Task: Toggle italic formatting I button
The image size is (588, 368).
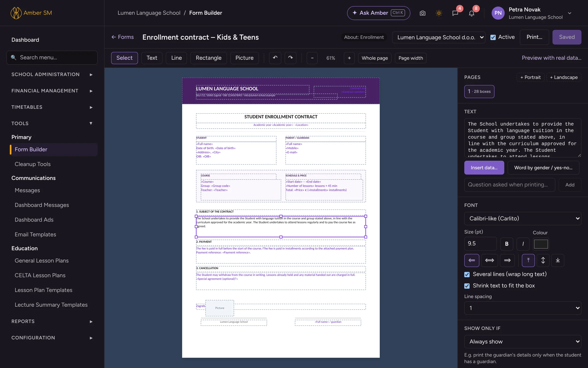Action: click(523, 244)
